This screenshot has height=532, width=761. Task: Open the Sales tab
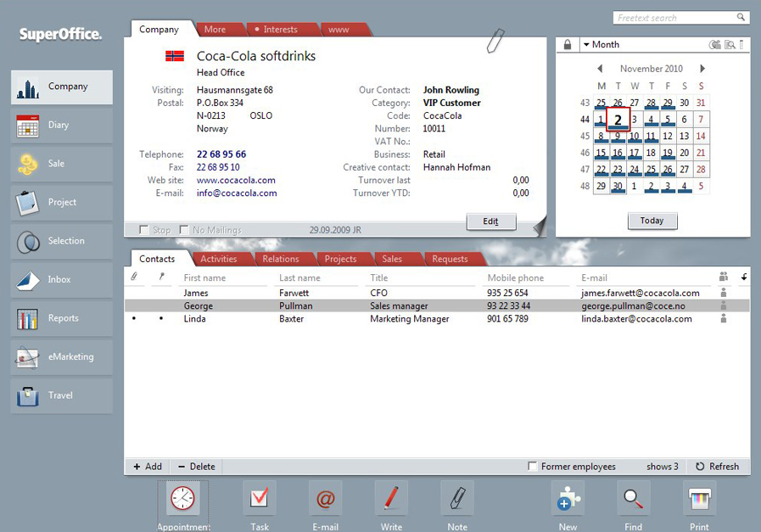tap(392, 259)
